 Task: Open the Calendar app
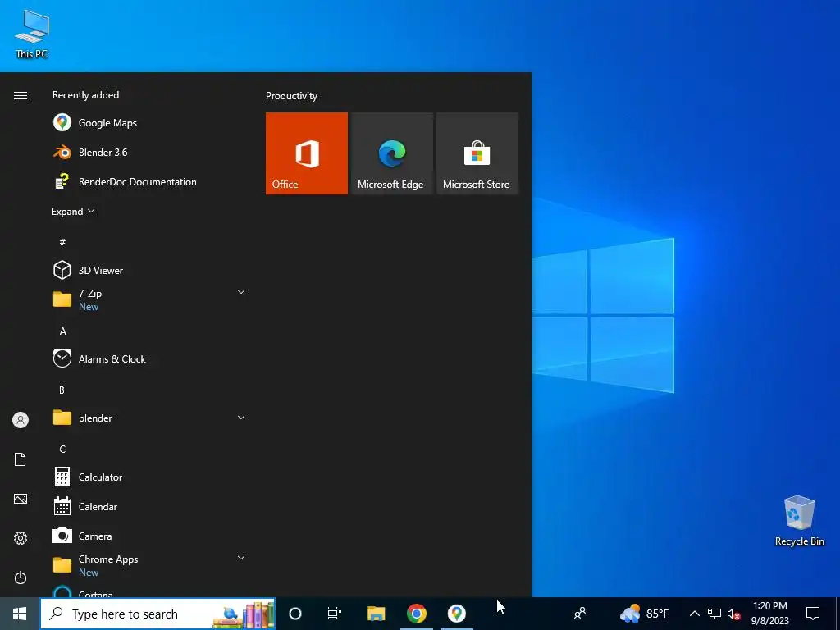pos(148,506)
